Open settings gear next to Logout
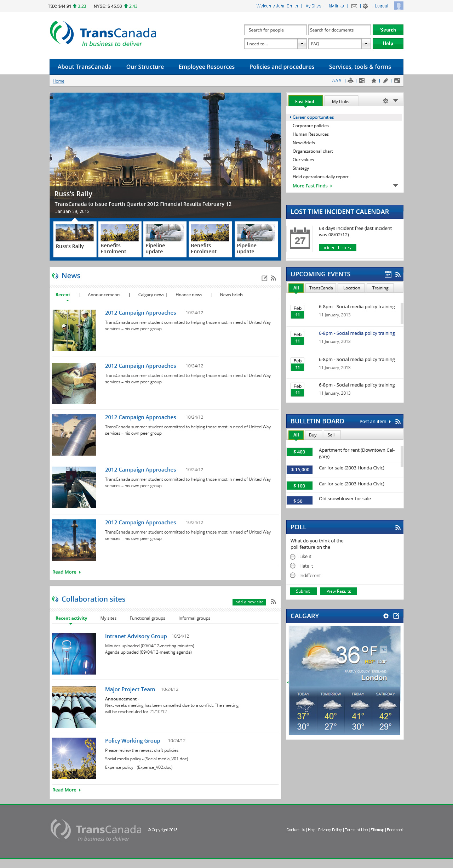453x868 pixels. [x=365, y=6]
